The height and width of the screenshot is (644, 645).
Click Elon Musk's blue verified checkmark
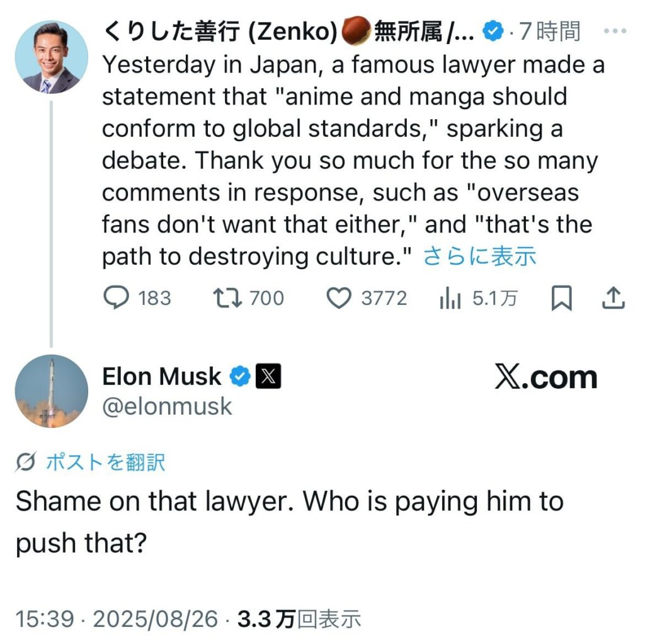click(239, 376)
